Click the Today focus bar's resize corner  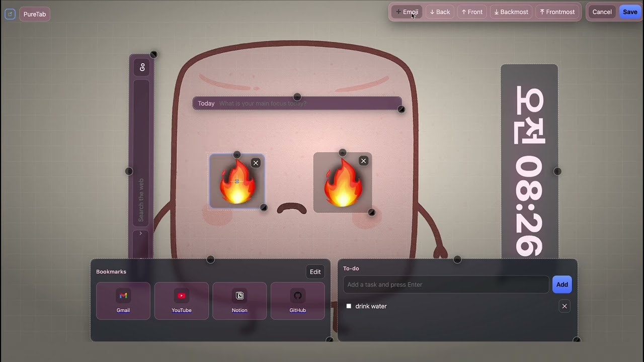[401, 109]
